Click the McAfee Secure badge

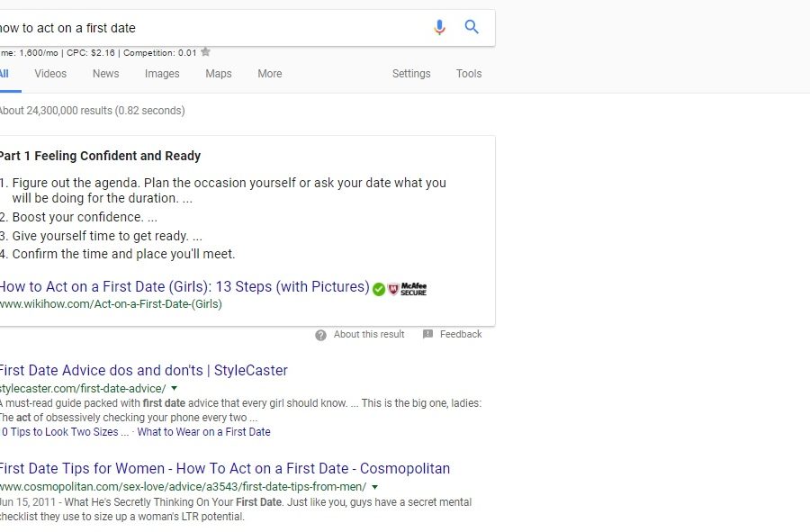point(408,289)
